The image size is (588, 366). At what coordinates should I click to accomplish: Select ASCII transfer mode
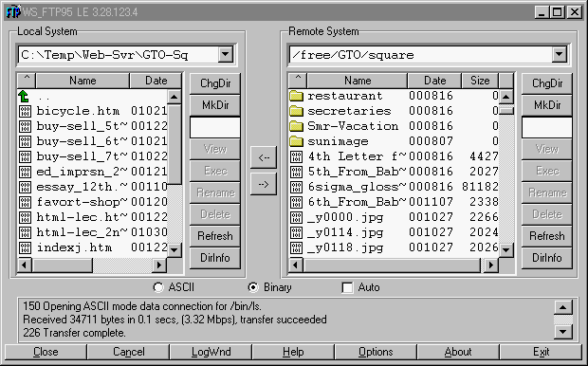[x=158, y=287]
